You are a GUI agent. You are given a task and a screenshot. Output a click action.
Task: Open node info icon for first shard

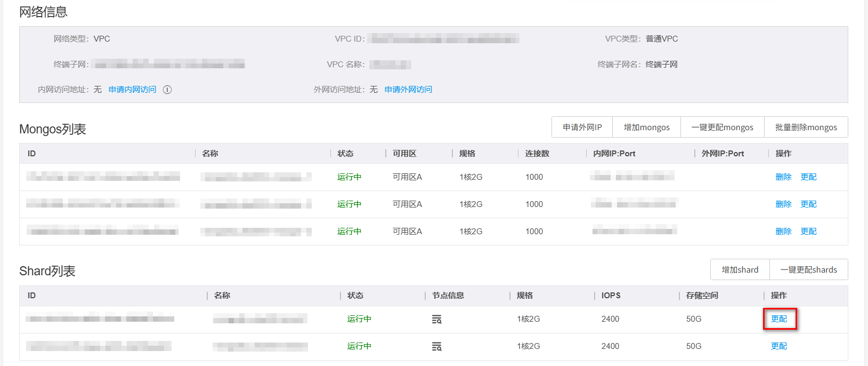pos(436,320)
